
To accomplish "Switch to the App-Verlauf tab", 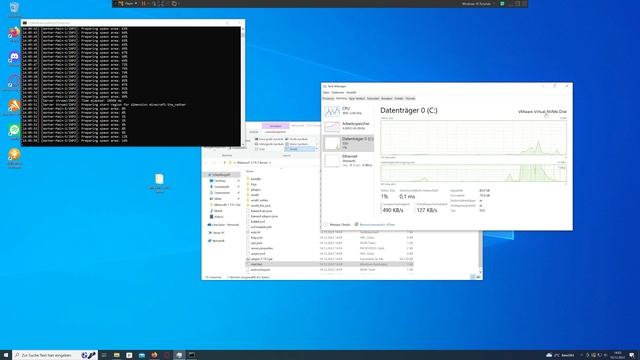I will click(x=357, y=98).
